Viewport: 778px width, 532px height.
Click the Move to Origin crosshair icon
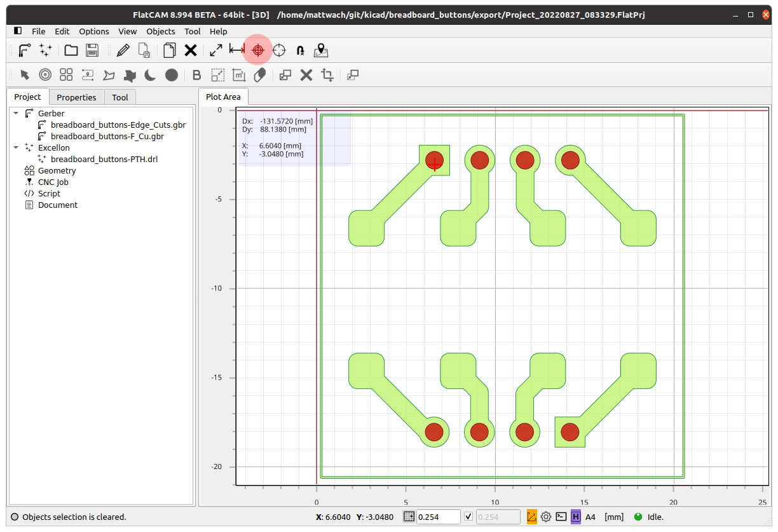(x=279, y=50)
